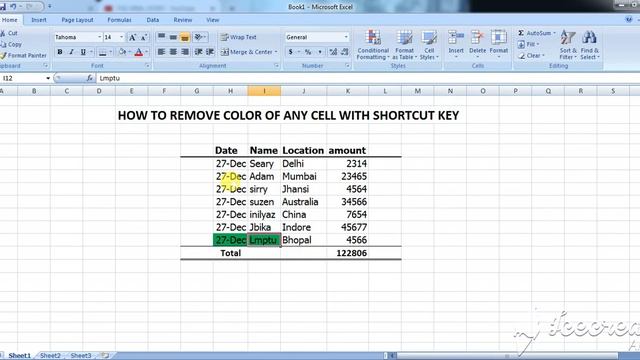Click the Delete cells button

coord(477,44)
